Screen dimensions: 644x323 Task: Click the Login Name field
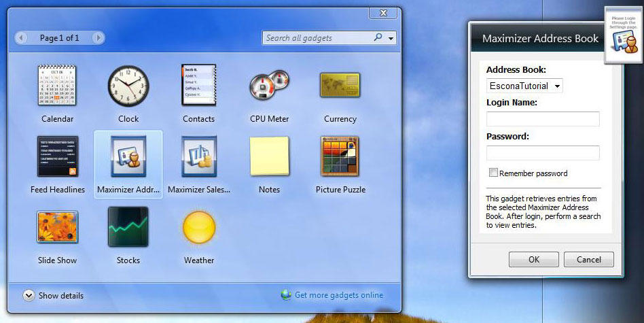tap(543, 119)
